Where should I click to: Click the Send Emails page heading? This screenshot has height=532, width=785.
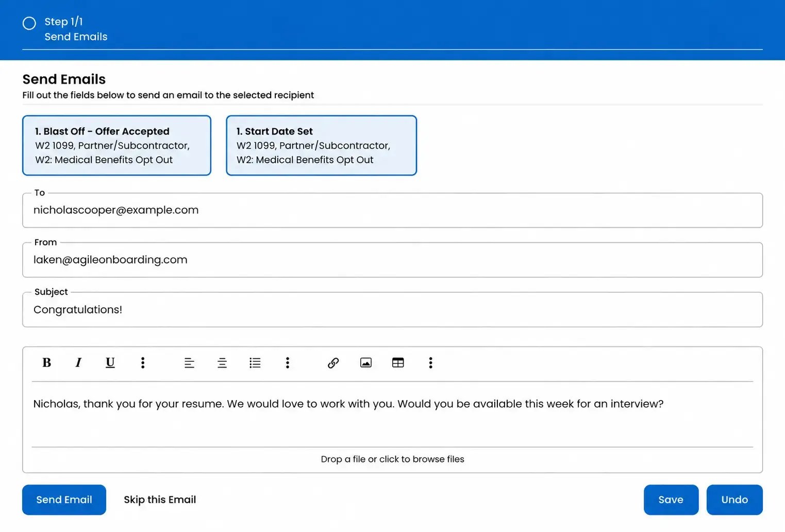pyautogui.click(x=64, y=79)
